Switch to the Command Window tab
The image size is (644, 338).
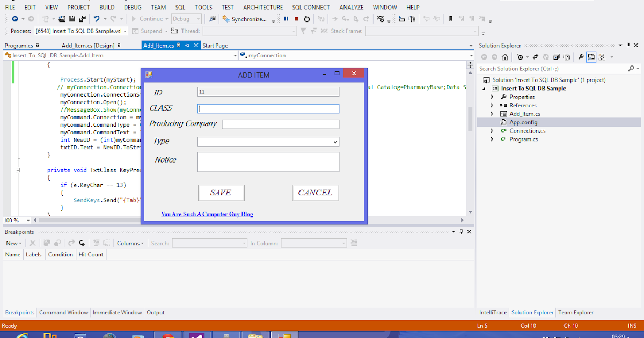point(63,312)
